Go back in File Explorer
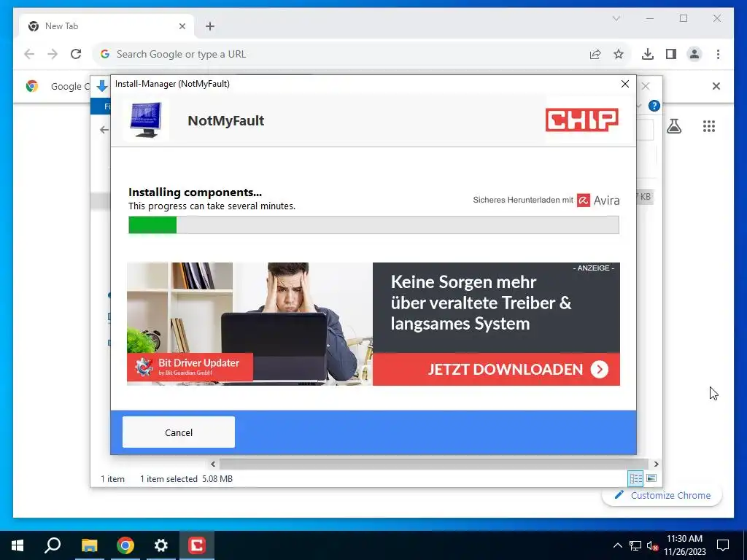The width and height of the screenshot is (747, 560). 104,130
